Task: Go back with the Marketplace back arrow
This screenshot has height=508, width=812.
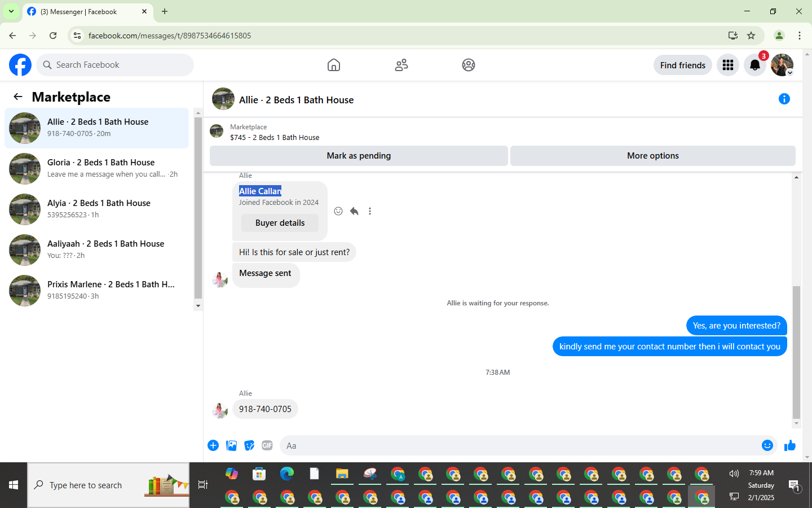Action: [x=18, y=97]
